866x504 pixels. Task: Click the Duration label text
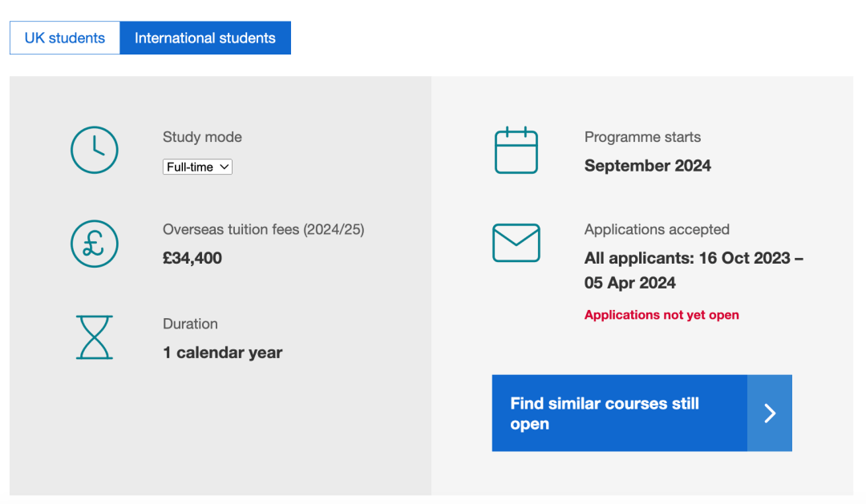(190, 324)
